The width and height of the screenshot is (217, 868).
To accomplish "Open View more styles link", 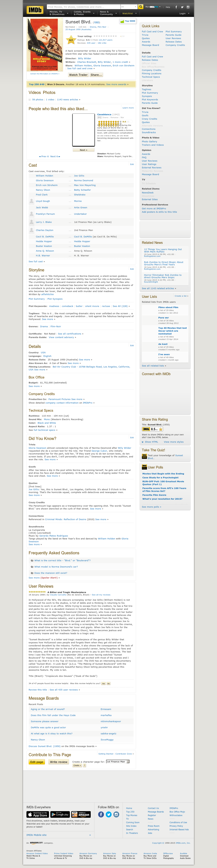I will (174, 442).
